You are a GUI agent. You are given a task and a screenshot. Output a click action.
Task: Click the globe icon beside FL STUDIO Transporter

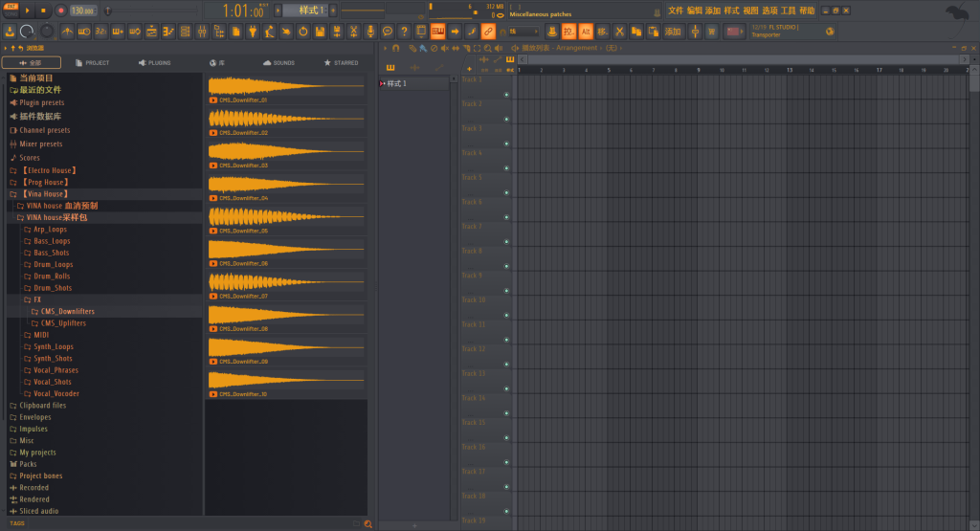830,32
